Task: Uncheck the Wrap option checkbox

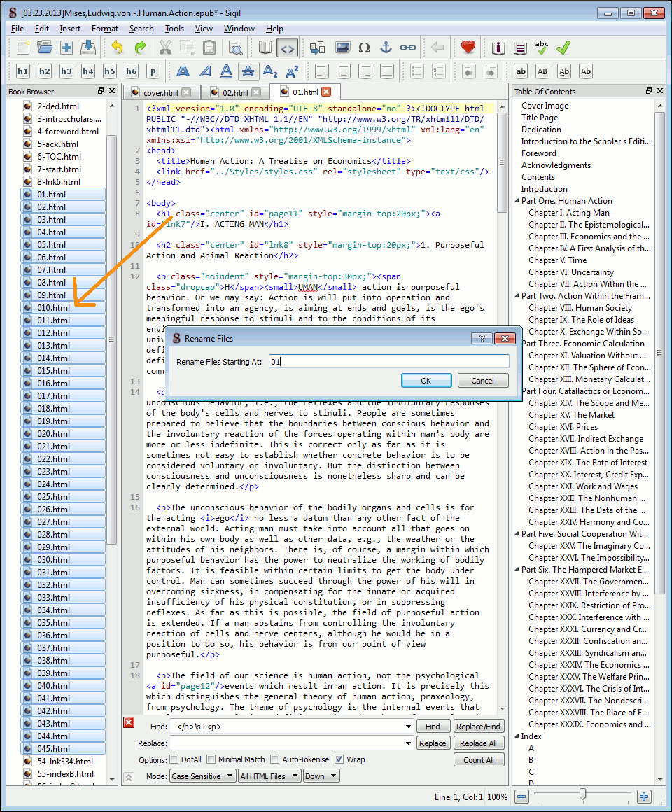Action: (x=339, y=759)
